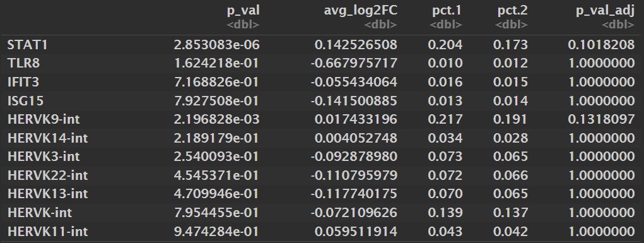Viewport: 644px width, 243px height.
Task: Click p_val value 2.540093e-01
Action: (x=216, y=157)
